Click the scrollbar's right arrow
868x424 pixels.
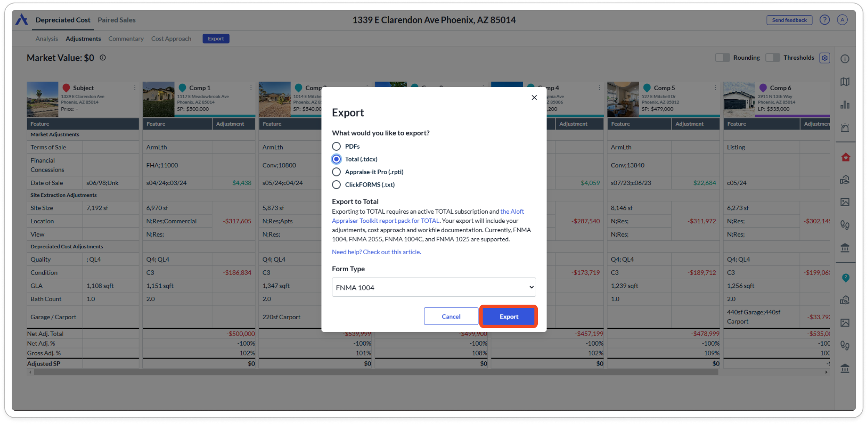click(826, 372)
